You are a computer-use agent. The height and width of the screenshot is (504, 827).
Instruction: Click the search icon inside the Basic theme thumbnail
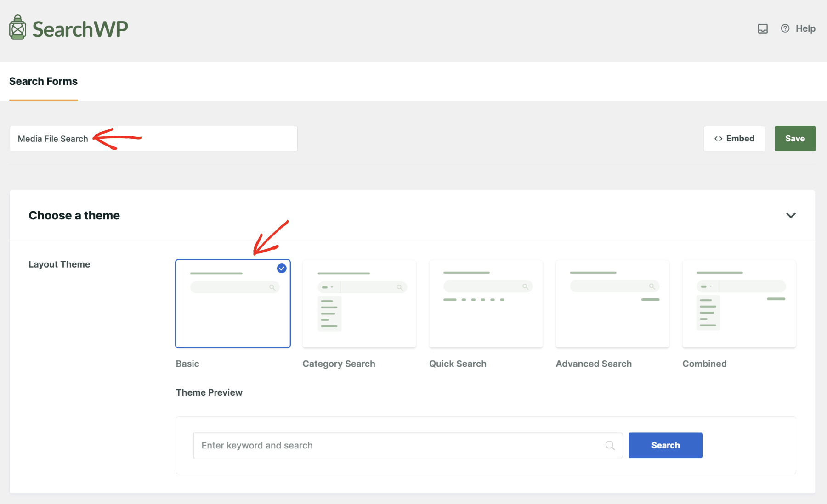(x=273, y=287)
